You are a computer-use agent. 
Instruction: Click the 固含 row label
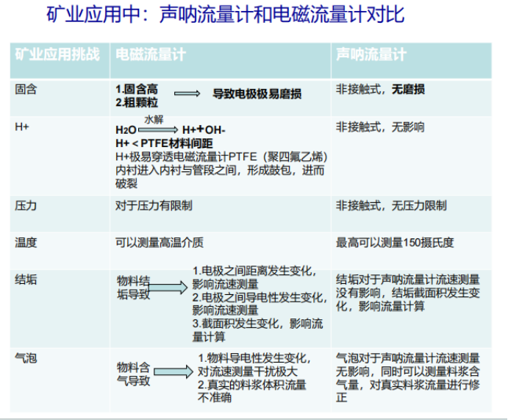[x=26, y=89]
